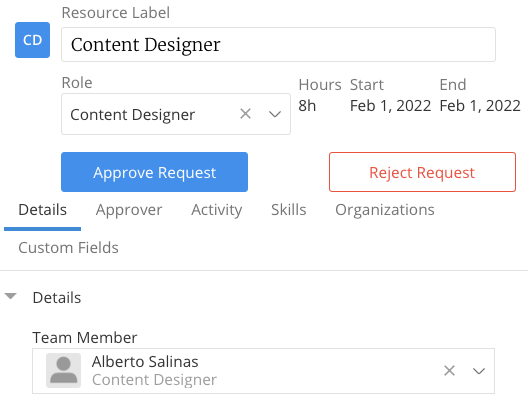
Task: Click the Approve Request button
Action: [x=154, y=172]
